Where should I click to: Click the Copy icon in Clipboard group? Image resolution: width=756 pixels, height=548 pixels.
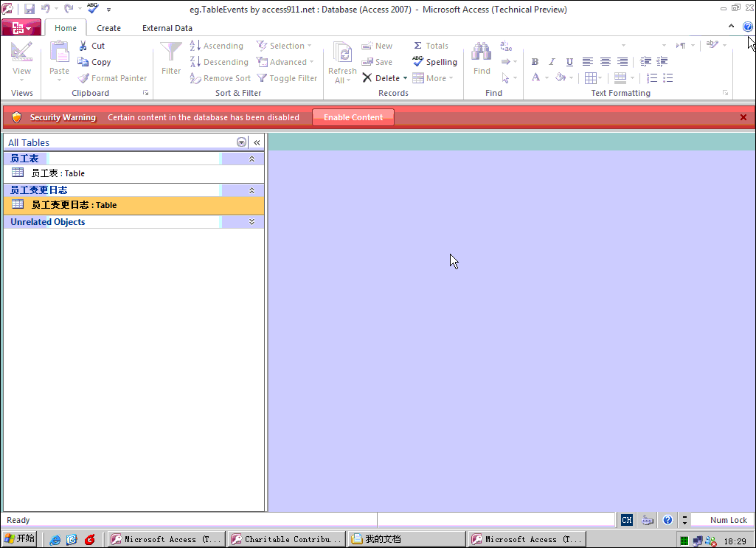pos(83,62)
